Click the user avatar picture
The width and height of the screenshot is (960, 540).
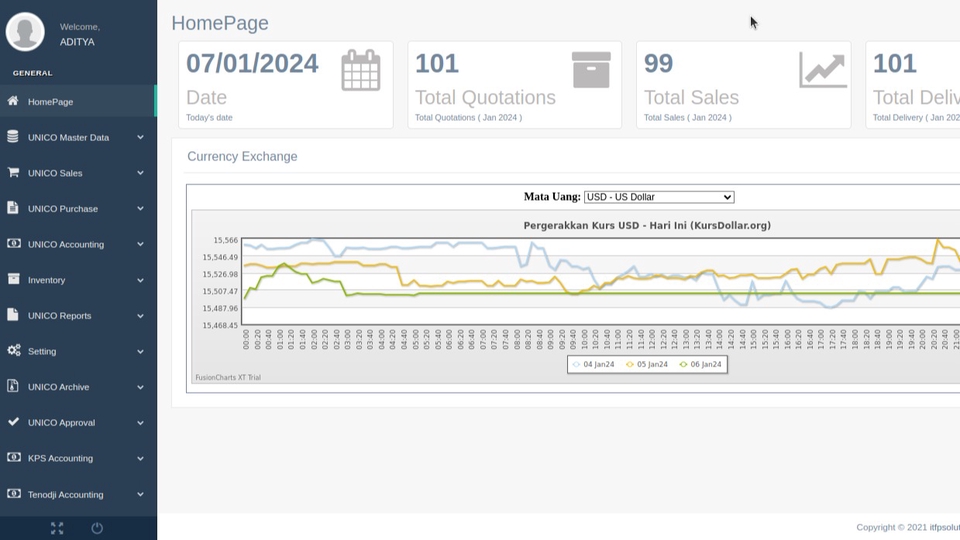point(25,31)
